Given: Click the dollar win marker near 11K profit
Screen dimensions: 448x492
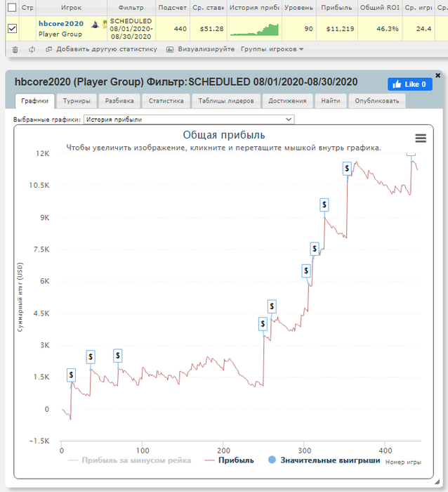Looking at the screenshot, I should pos(347,169).
